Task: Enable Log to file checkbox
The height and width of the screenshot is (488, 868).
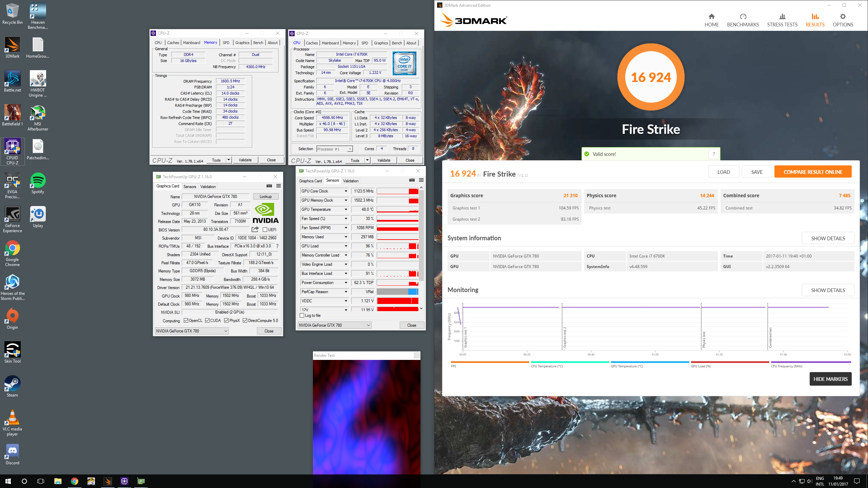Action: click(302, 316)
